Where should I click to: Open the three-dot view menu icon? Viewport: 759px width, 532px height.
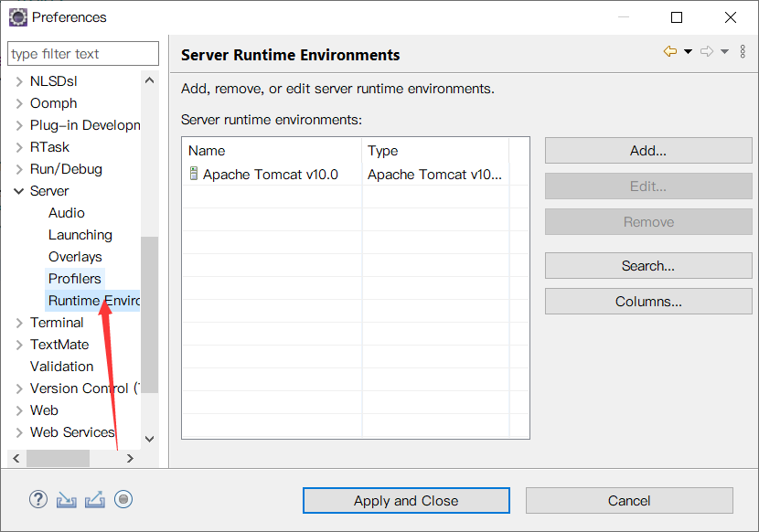pyautogui.click(x=743, y=52)
